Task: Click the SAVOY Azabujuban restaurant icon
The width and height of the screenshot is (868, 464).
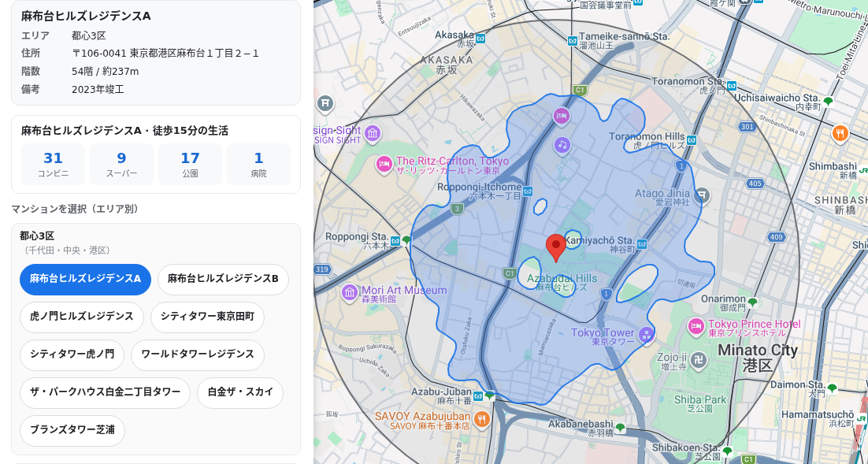Action: click(x=481, y=420)
